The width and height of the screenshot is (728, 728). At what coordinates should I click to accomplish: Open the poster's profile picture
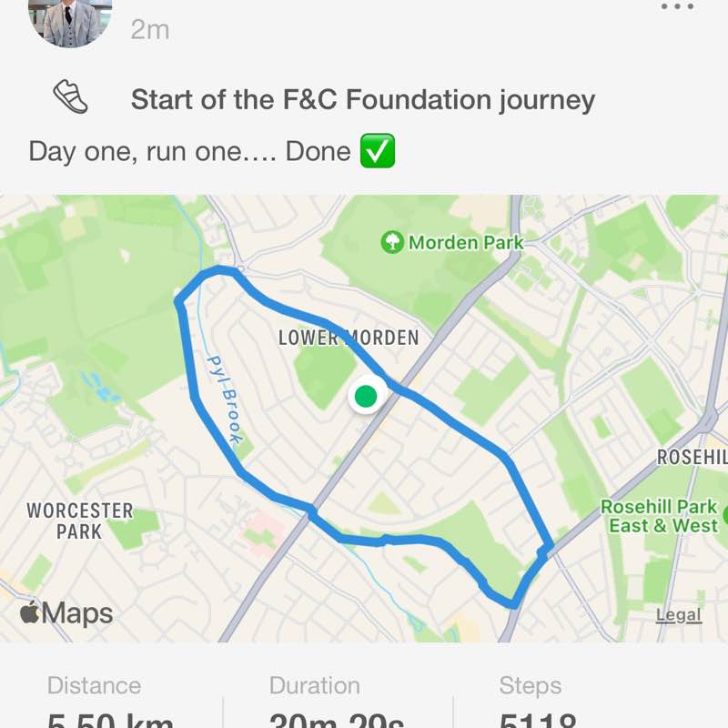click(x=70, y=20)
